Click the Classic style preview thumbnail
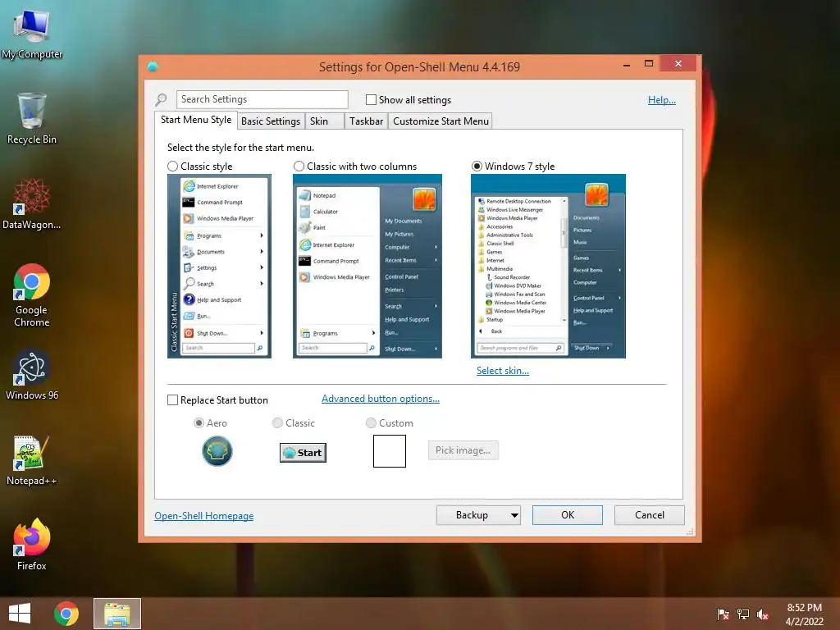This screenshot has height=630, width=840. tap(219, 267)
